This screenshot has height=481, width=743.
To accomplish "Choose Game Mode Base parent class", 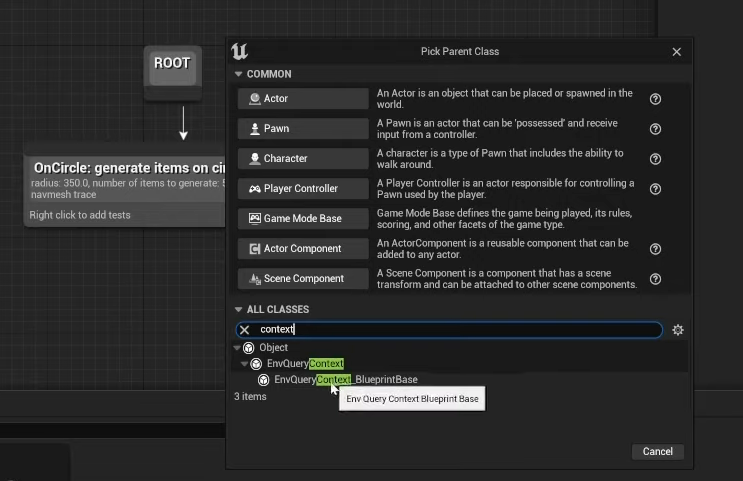I will pos(303,219).
